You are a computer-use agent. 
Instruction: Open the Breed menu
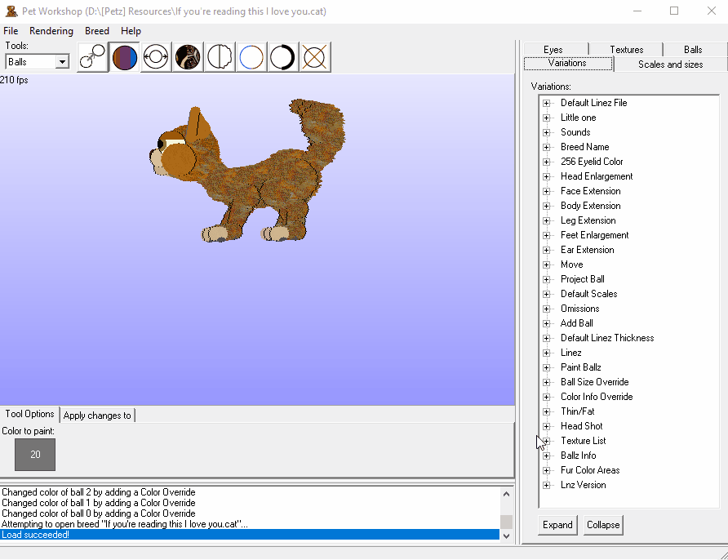[x=96, y=31]
